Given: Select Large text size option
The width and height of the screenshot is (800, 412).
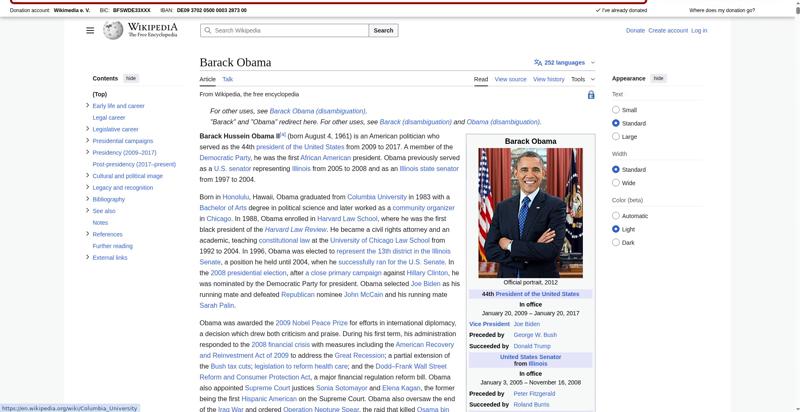Looking at the screenshot, I should click(616, 136).
